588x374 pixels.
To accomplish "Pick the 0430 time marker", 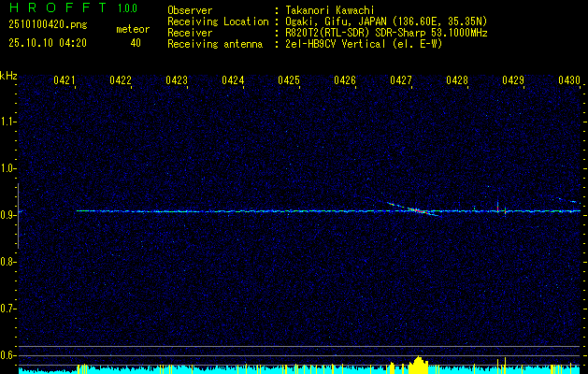I will point(569,81).
